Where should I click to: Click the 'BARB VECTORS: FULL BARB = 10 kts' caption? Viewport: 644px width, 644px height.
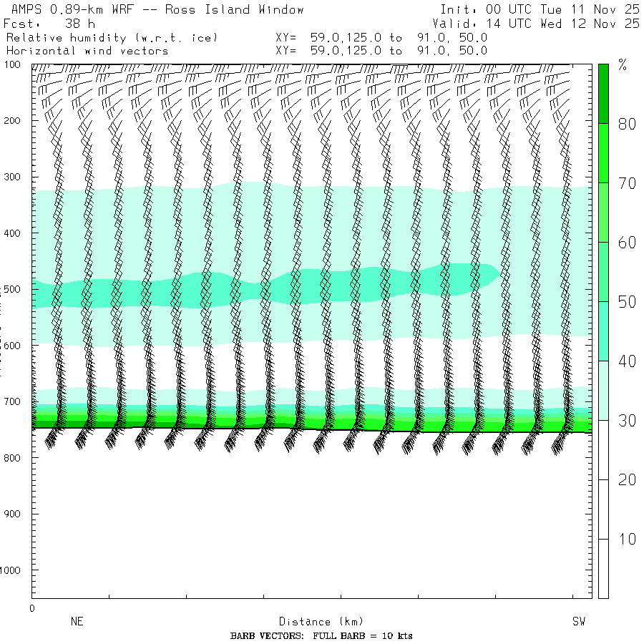(321, 636)
